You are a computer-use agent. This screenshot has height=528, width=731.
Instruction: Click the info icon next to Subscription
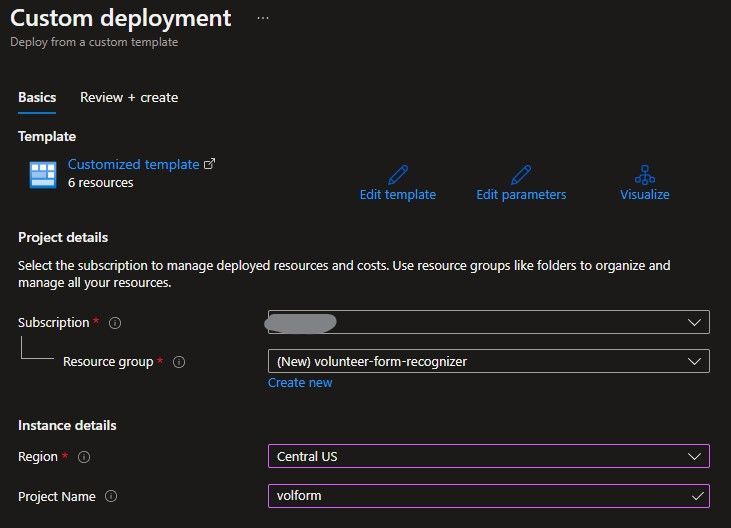[x=115, y=323]
